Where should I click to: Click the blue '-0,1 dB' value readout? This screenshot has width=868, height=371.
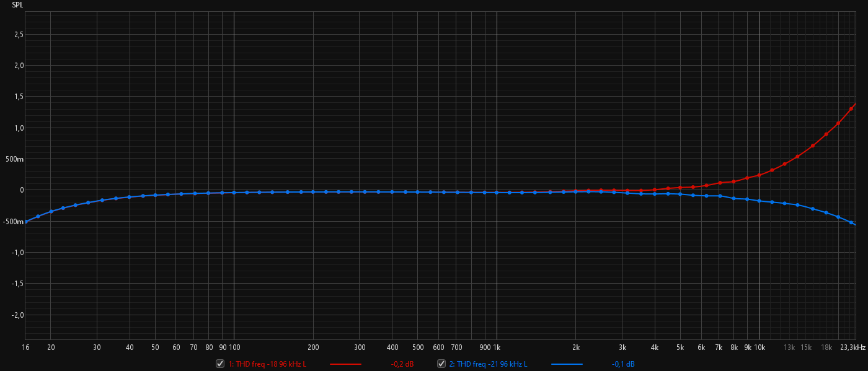pyautogui.click(x=623, y=364)
